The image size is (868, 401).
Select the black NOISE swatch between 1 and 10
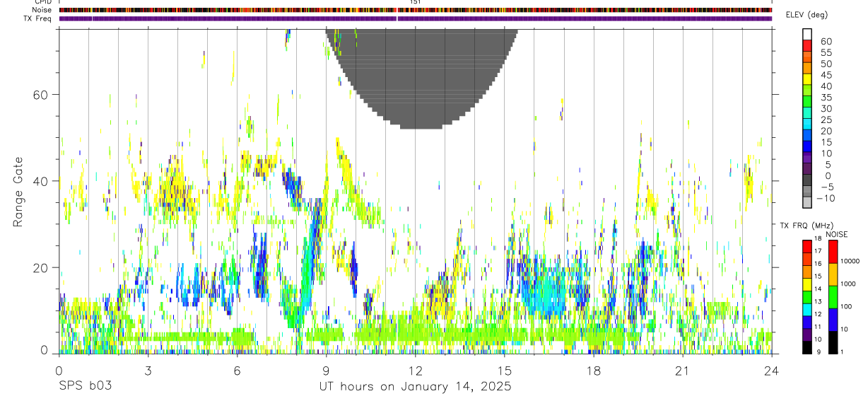833,341
